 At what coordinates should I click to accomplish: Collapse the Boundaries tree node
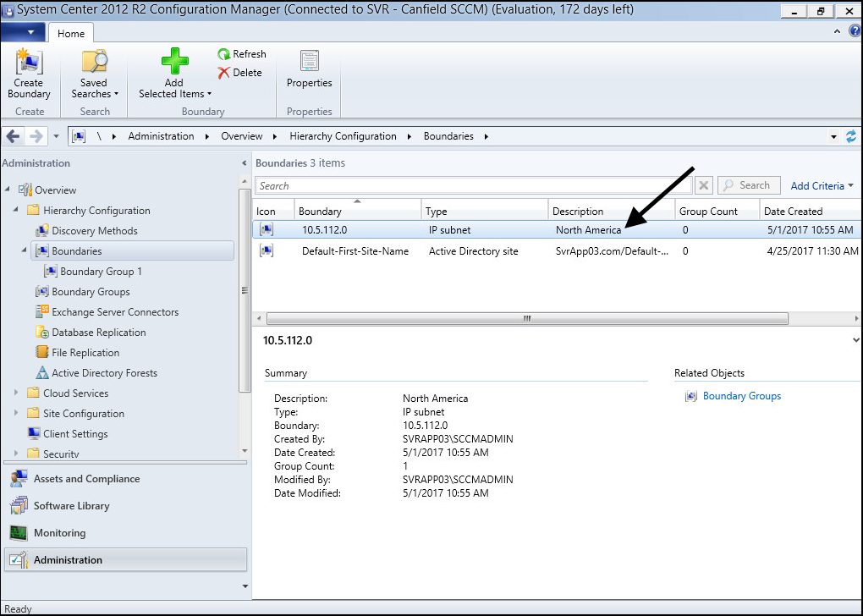pos(24,250)
